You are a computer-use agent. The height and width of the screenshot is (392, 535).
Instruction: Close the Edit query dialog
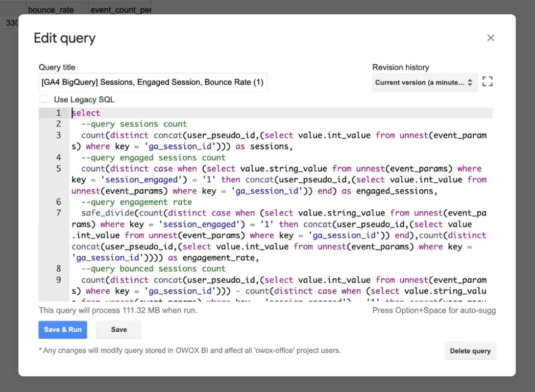(x=490, y=38)
